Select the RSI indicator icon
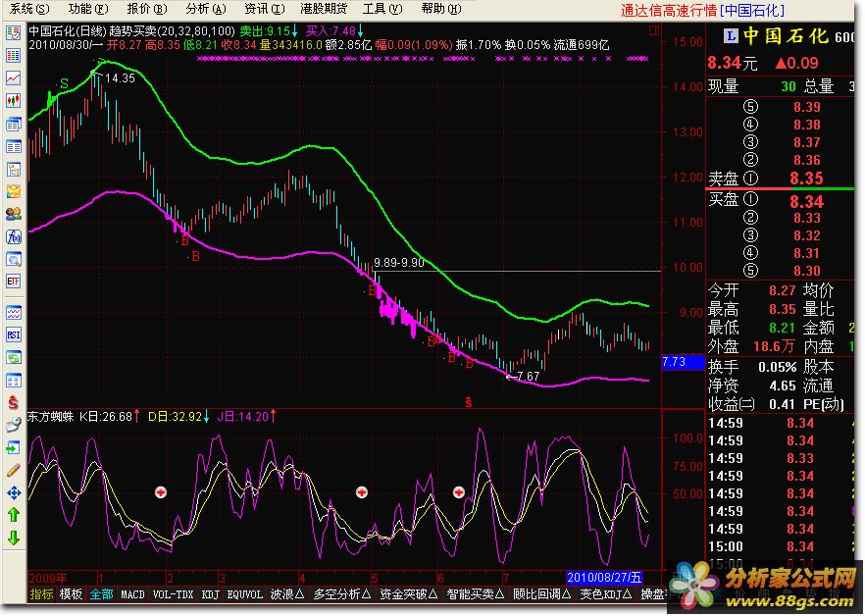This screenshot has width=865, height=616. [14, 335]
